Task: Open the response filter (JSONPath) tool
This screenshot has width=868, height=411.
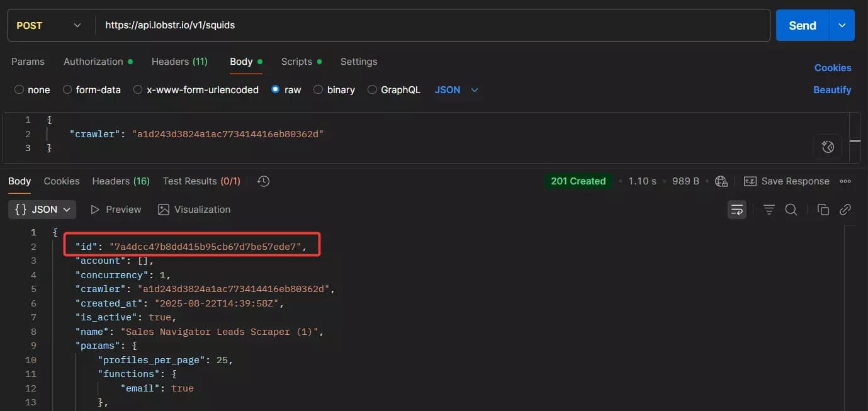Action: coord(769,209)
